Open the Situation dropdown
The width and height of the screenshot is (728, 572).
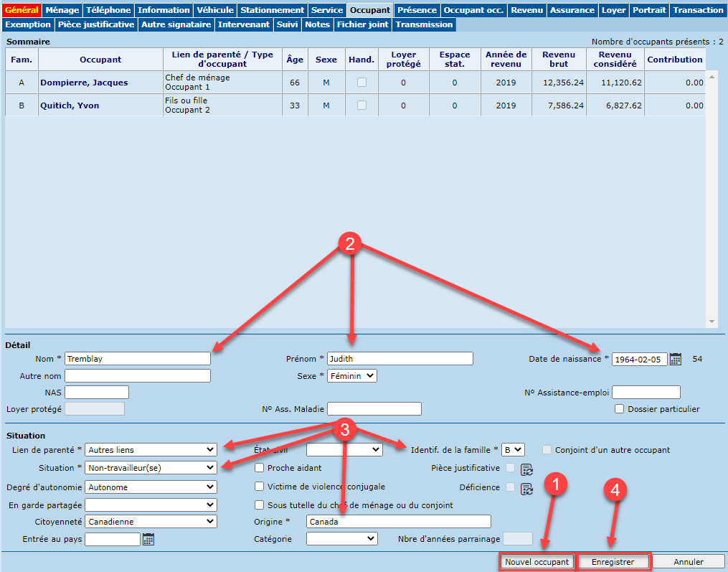click(151, 468)
